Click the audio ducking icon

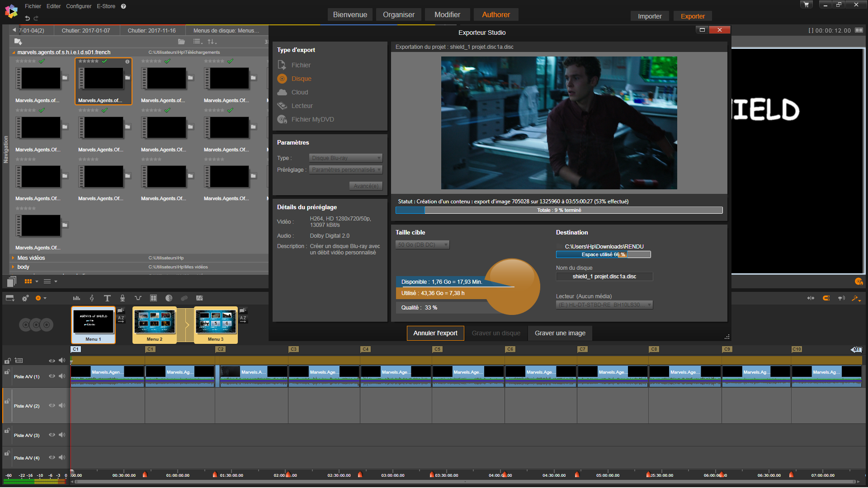138,298
